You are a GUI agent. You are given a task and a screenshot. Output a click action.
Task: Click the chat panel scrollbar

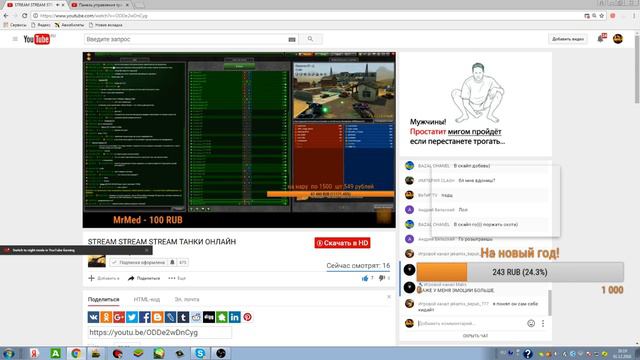tap(549, 302)
